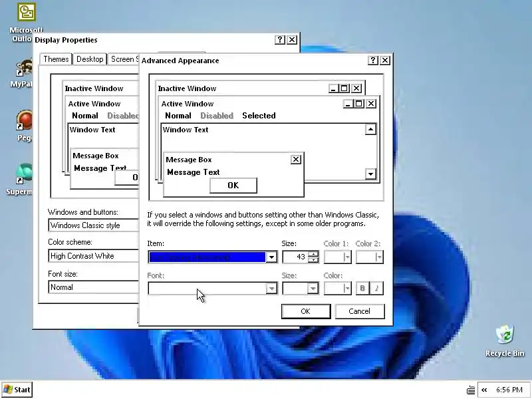Click the Color 1 swatch picker
Image resolution: width=532 pixels, height=399 pixels.
[338, 257]
